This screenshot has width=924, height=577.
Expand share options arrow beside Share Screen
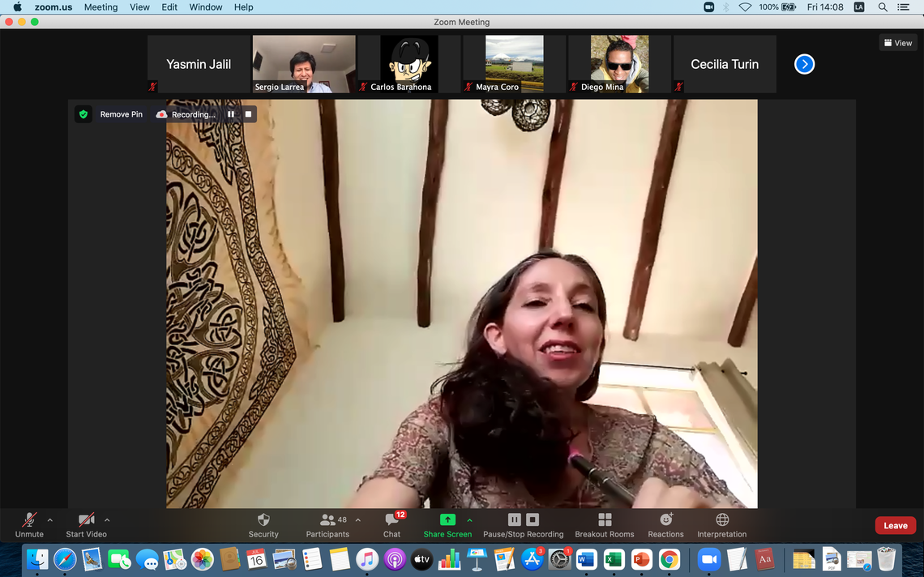coord(469,520)
